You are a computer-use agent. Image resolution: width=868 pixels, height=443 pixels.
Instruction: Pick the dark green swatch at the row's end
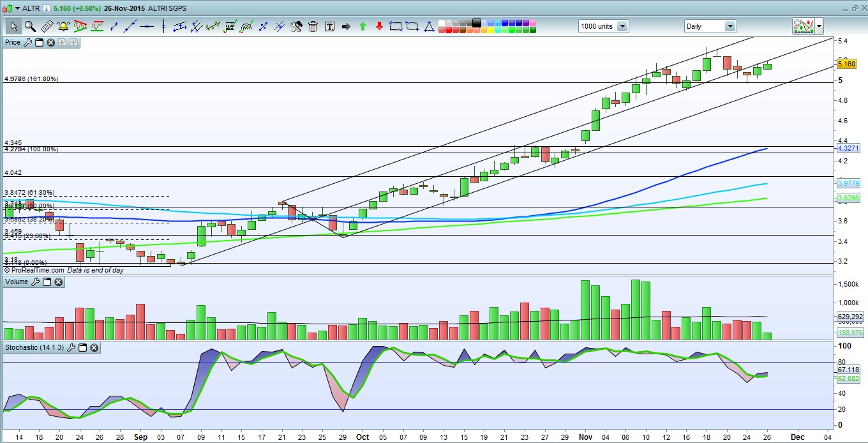(532, 30)
